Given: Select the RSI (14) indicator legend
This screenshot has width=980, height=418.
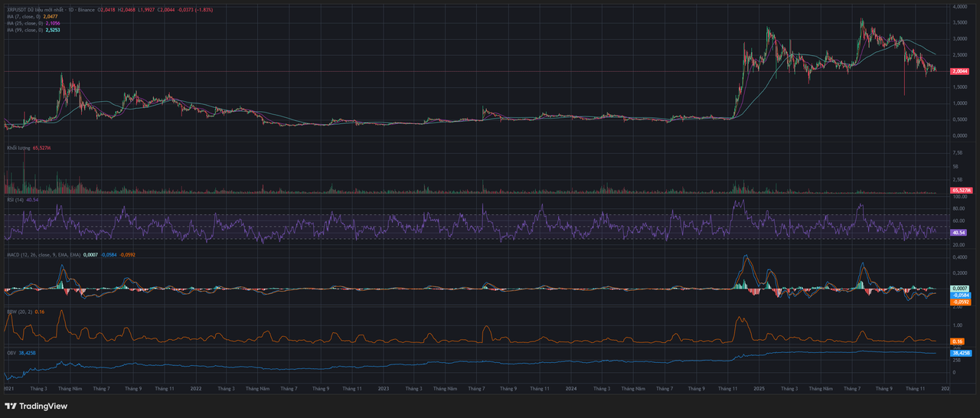Looking at the screenshot, I should pyautogui.click(x=15, y=200).
